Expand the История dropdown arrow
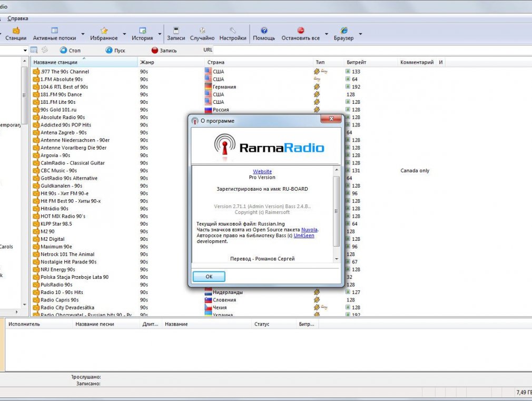This screenshot has height=401, width=532. tap(160, 34)
